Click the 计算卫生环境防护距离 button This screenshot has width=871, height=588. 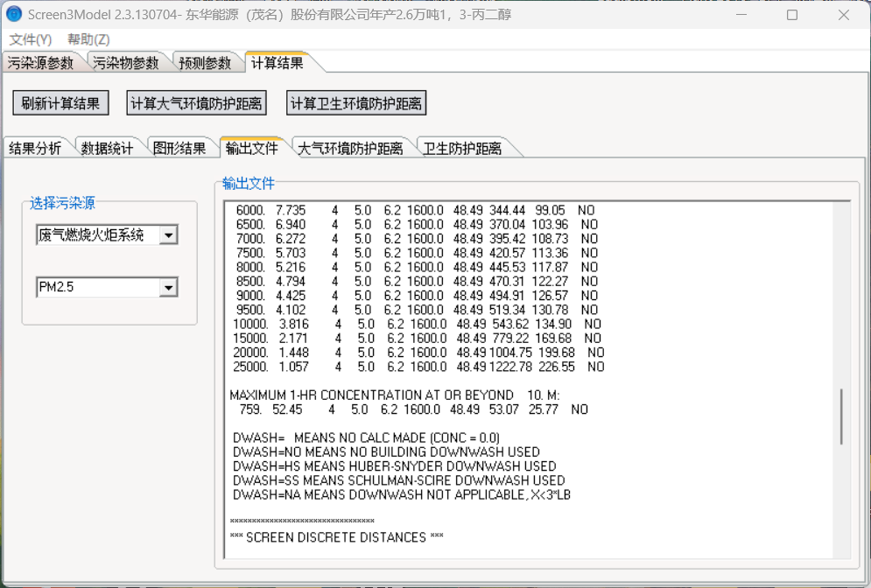356,102
